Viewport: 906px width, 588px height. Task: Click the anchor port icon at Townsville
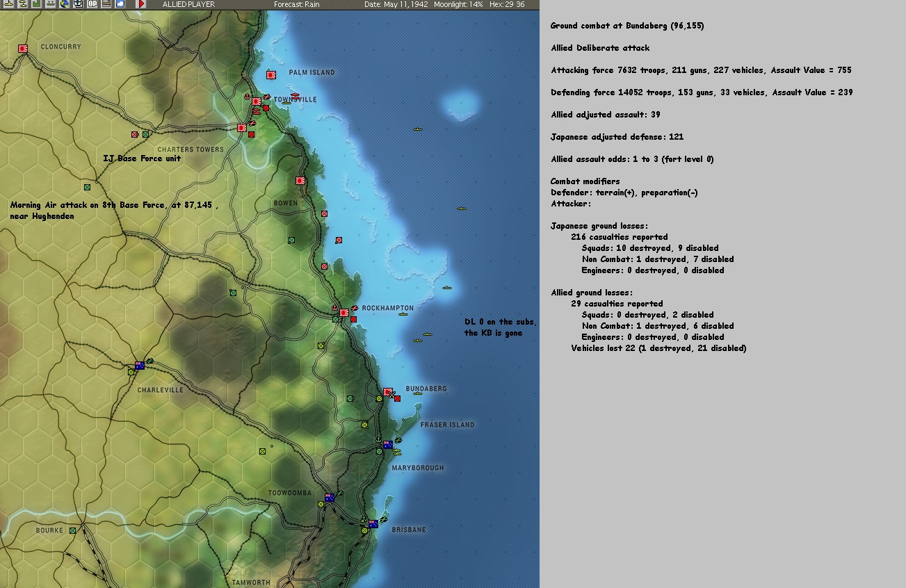click(247, 96)
